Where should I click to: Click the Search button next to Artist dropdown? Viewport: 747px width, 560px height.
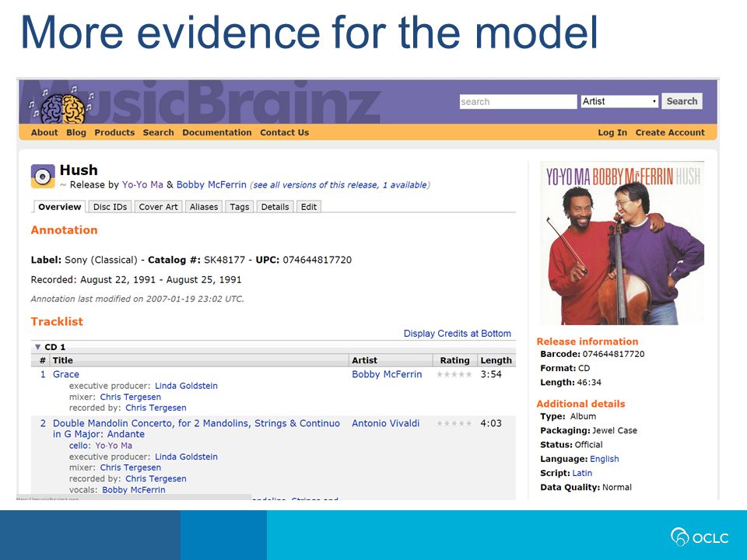coord(682,101)
